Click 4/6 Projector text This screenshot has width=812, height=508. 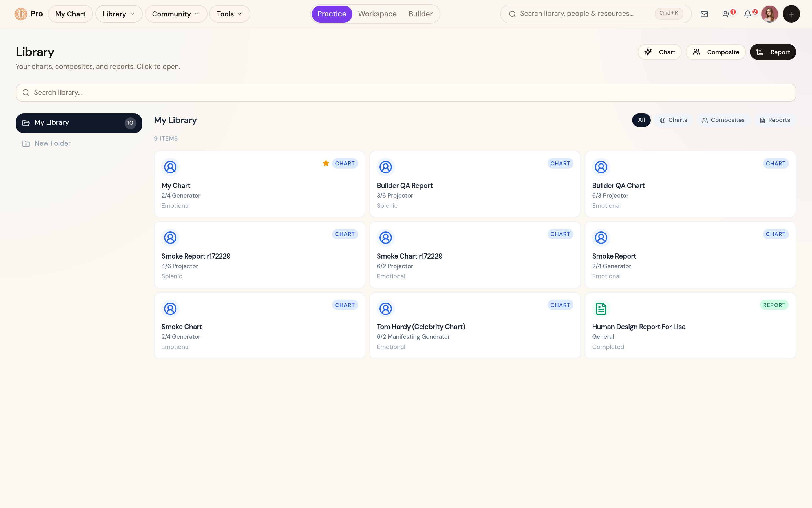click(x=180, y=266)
